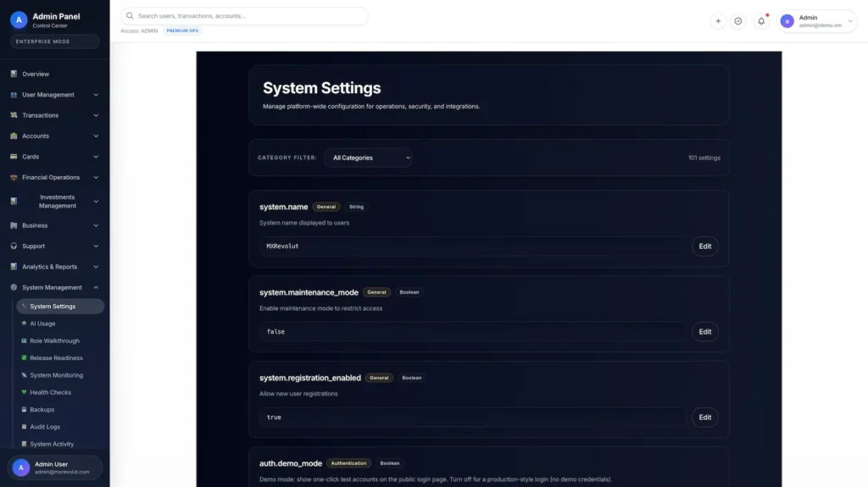This screenshot has width=868, height=487.
Task: Select System Settings in the sidebar
Action: 60,306
